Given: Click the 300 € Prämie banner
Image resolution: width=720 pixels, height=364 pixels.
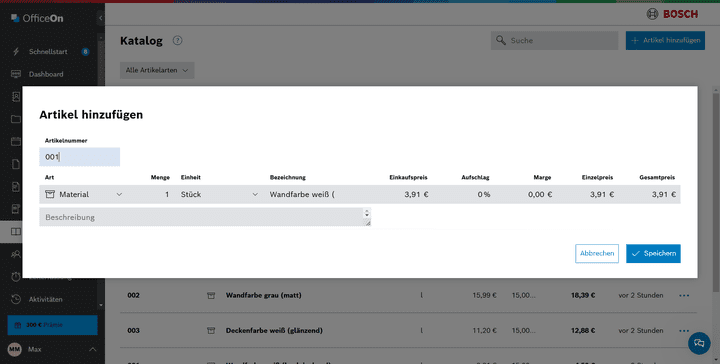Looking at the screenshot, I should click(52, 325).
